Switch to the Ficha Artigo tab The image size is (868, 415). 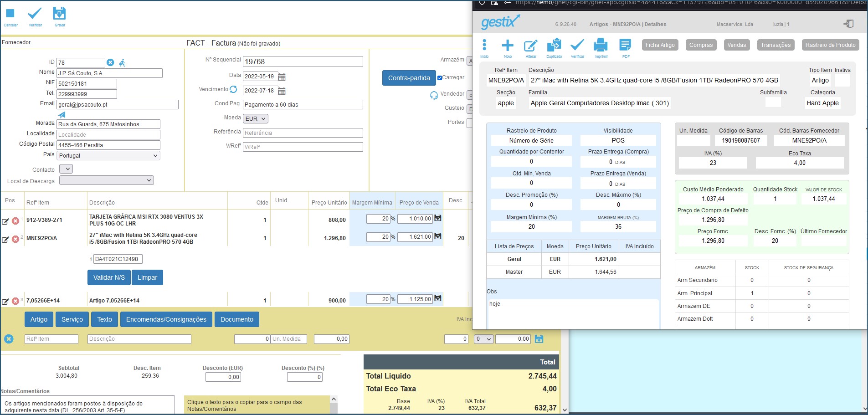tap(660, 45)
